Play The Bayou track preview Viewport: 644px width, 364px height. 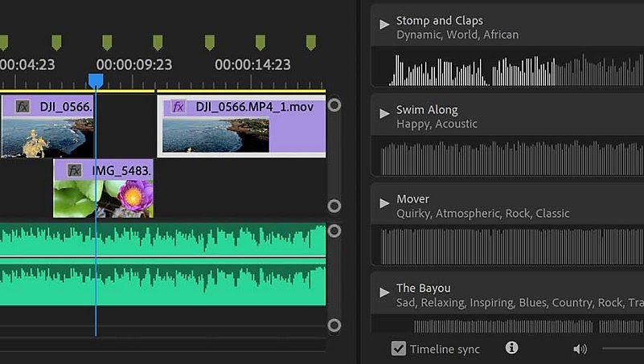pos(384,292)
